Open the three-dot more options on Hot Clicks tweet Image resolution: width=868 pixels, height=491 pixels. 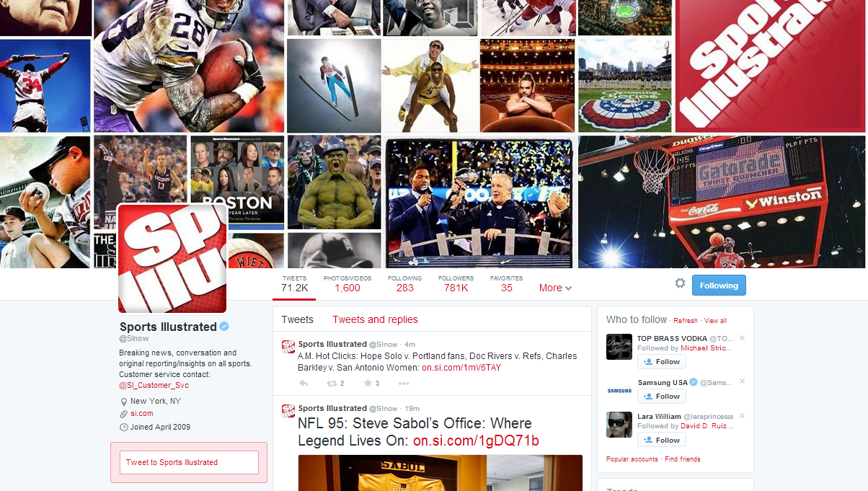(x=404, y=384)
